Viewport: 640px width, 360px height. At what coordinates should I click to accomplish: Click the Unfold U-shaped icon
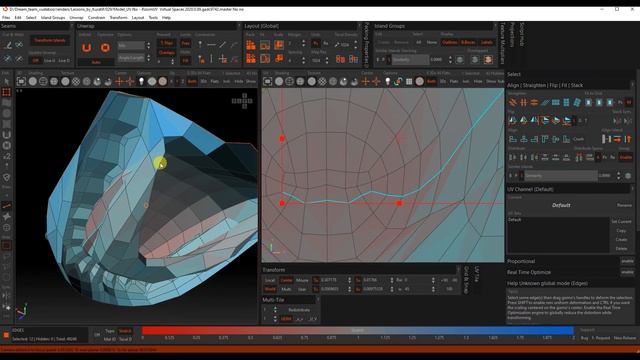click(87, 48)
